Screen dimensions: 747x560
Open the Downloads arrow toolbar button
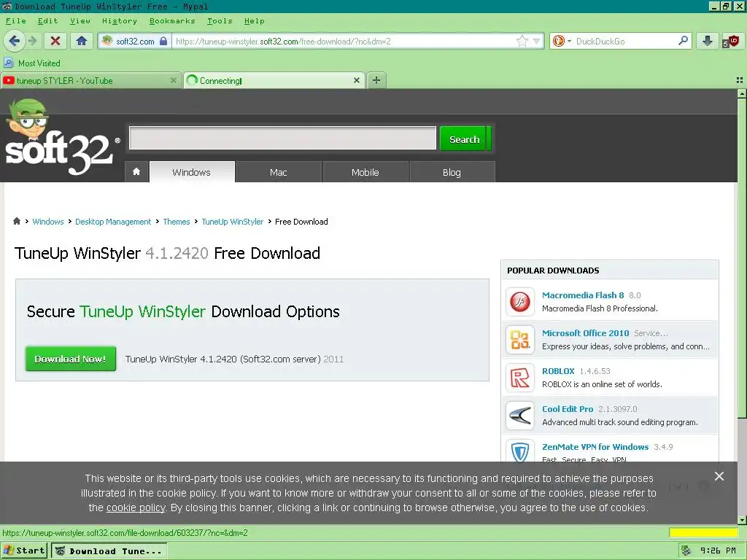(x=708, y=41)
